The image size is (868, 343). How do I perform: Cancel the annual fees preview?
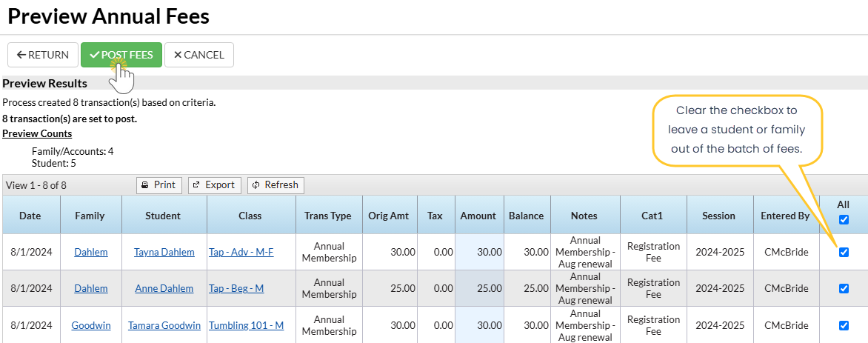198,55
